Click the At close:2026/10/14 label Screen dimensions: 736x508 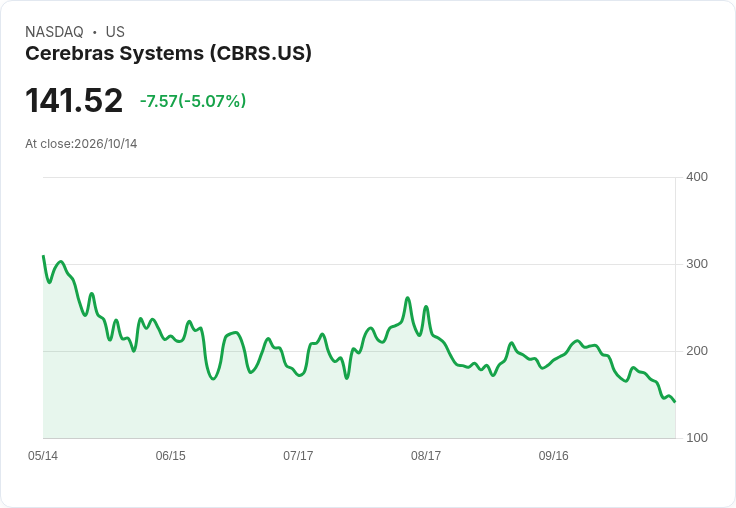coord(81,144)
